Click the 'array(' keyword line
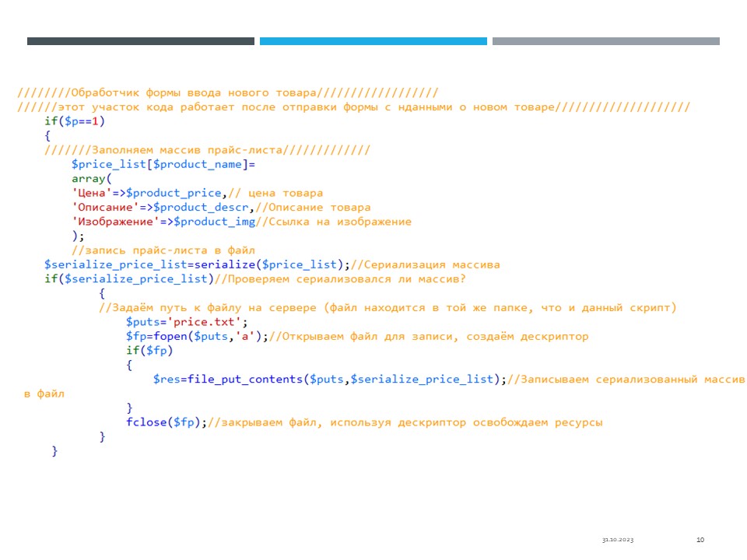Screen dimensions: 747x560 pyautogui.click(x=92, y=178)
